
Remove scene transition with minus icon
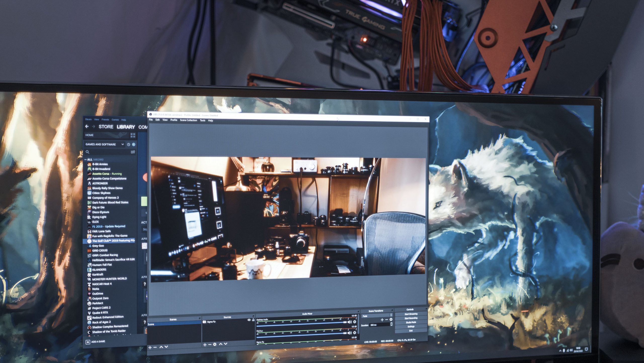click(387, 320)
